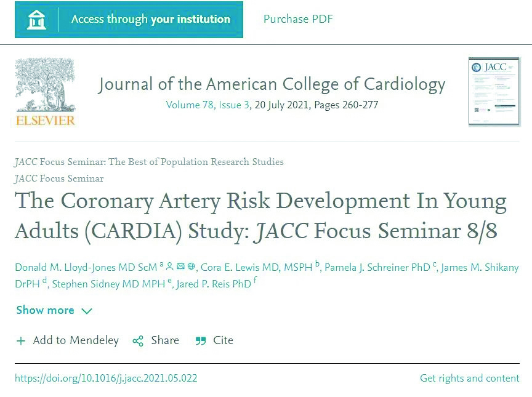Open the DOI link for the article
This screenshot has height=397, width=532.
click(x=106, y=379)
